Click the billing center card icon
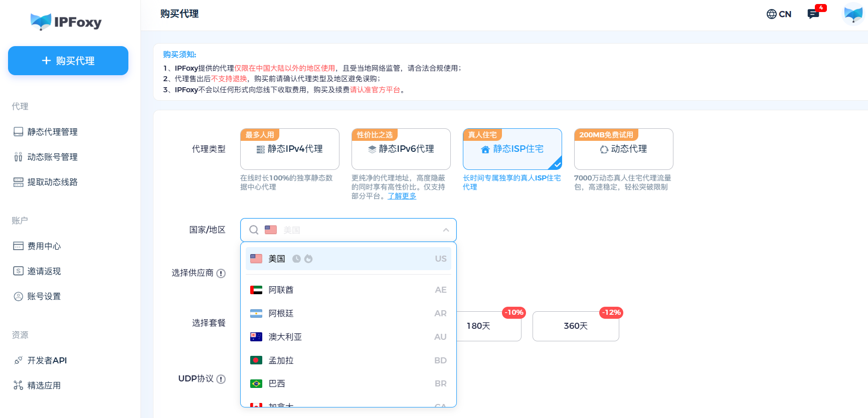Screen dimensions: 868x418 coord(19,246)
